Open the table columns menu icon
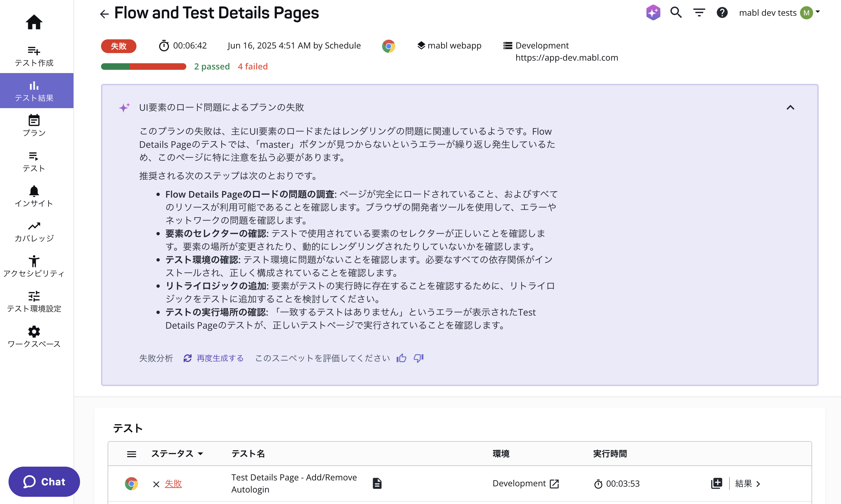841x504 pixels. [132, 454]
